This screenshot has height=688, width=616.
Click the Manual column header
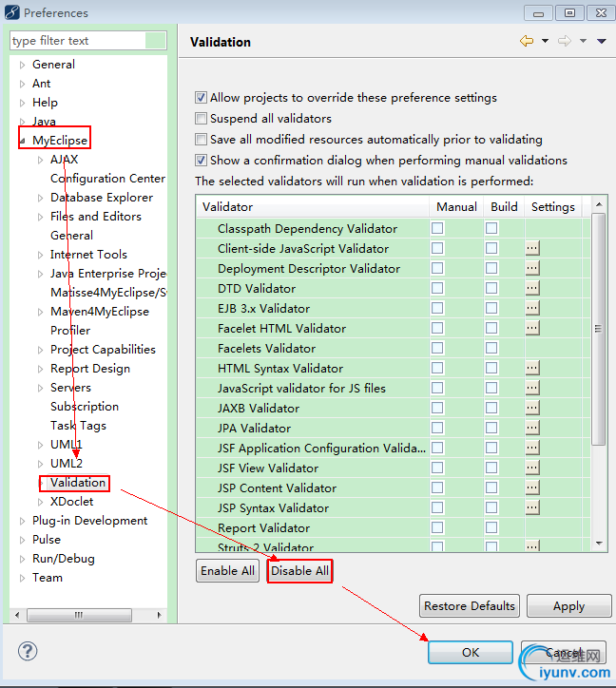(x=456, y=206)
